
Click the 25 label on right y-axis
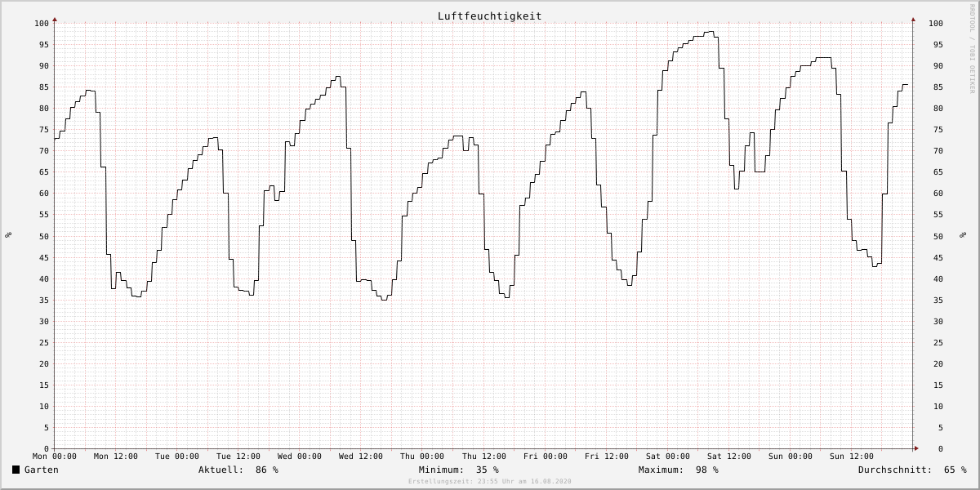(x=938, y=343)
